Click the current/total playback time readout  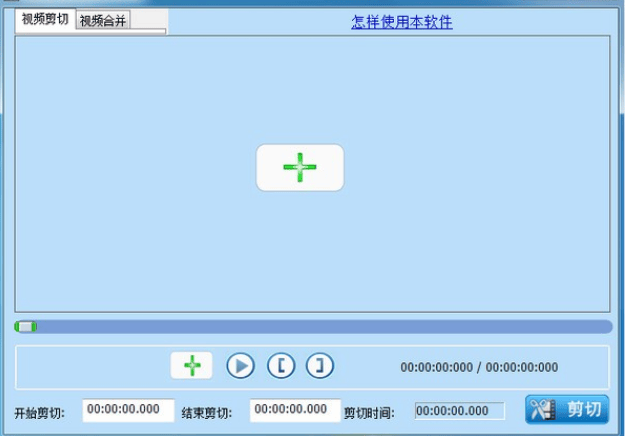click(x=479, y=367)
